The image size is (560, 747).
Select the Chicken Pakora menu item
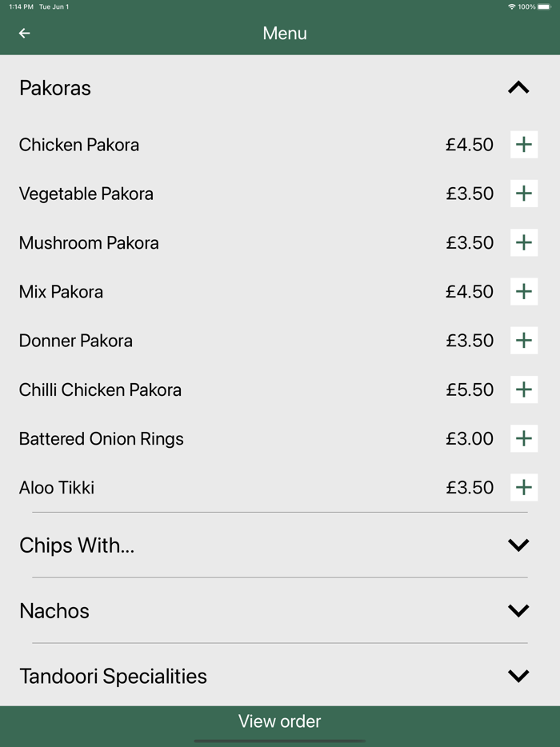tap(78, 145)
